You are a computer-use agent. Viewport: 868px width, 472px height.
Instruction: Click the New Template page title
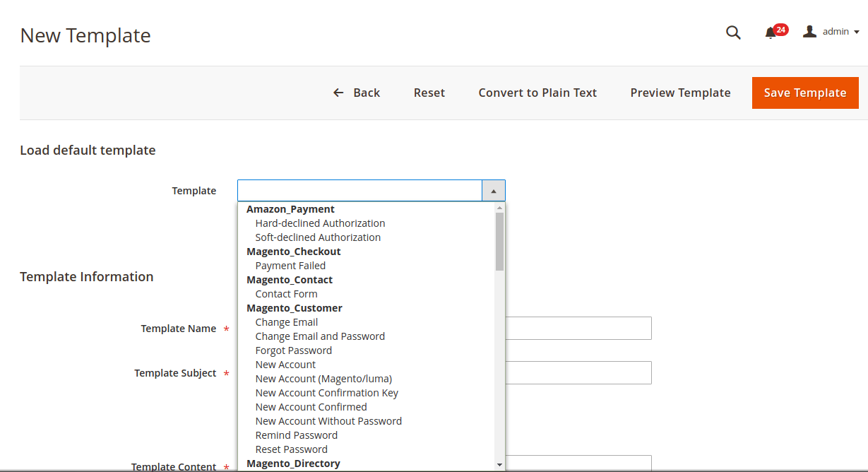[85, 35]
